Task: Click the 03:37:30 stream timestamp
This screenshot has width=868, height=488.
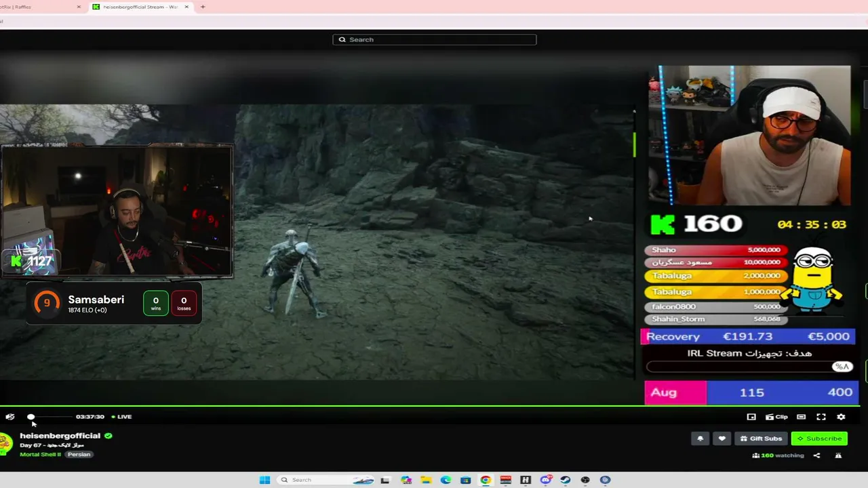Action: tap(90, 417)
